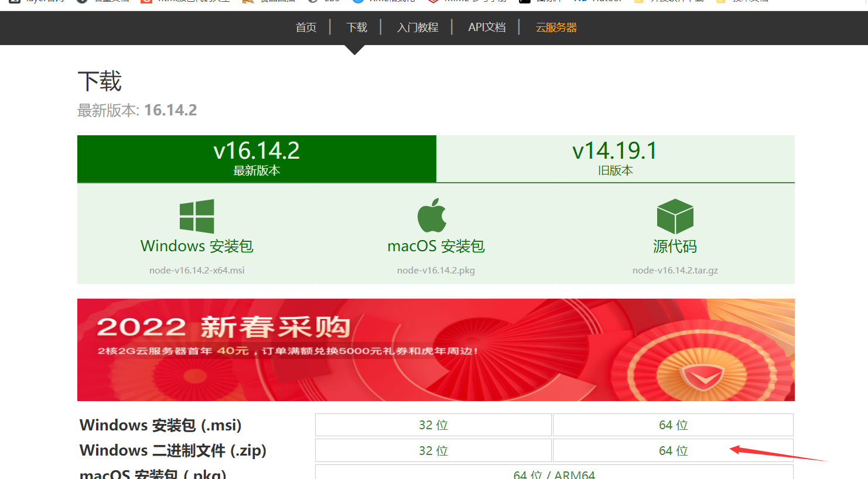Screen dimensions: 868x479
Task: Navigate to 首页 in the top menu
Action: click(306, 27)
